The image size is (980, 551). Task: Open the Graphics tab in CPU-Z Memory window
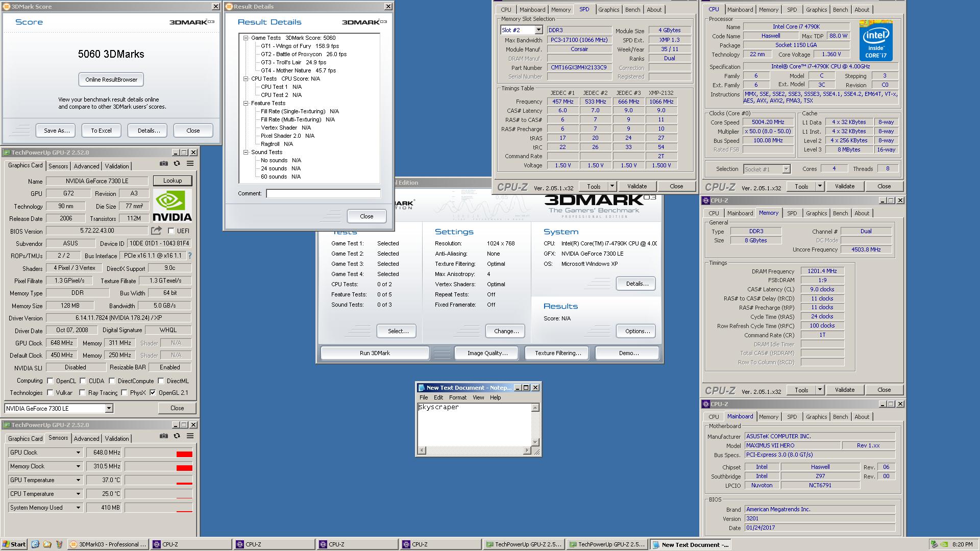[816, 213]
